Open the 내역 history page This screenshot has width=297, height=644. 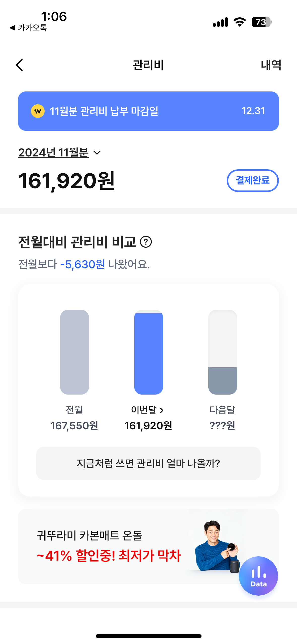click(x=271, y=65)
